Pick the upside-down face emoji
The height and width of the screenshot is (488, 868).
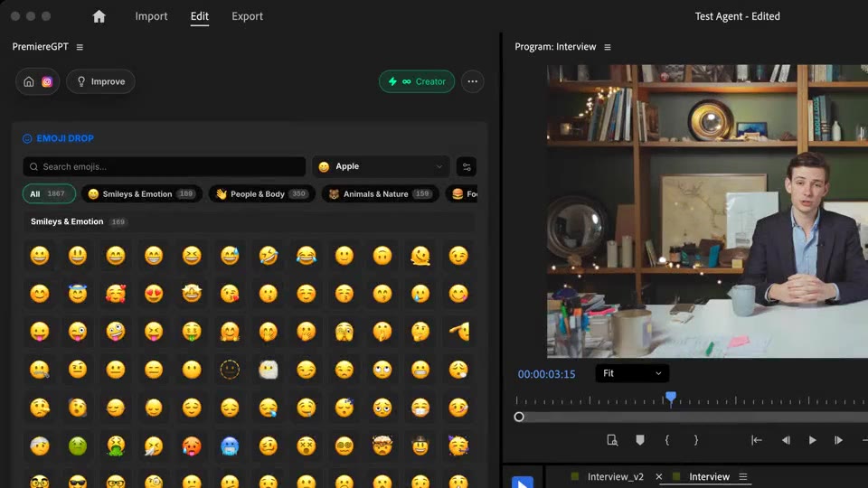[x=382, y=256]
